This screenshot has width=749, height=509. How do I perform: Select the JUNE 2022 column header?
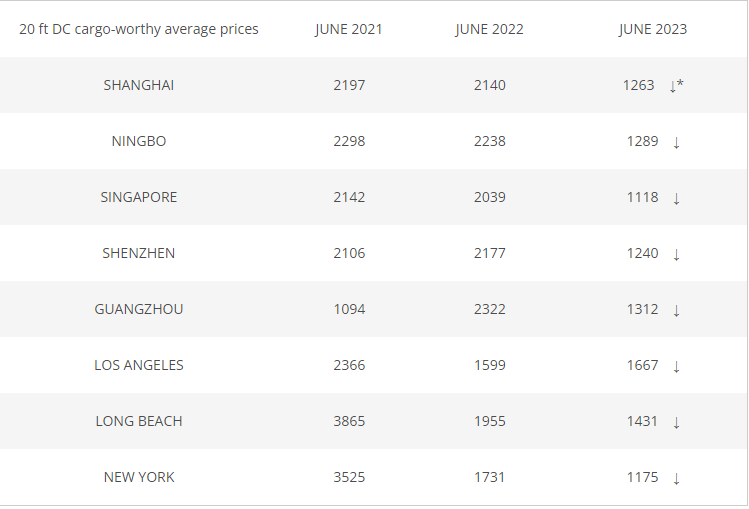click(489, 29)
